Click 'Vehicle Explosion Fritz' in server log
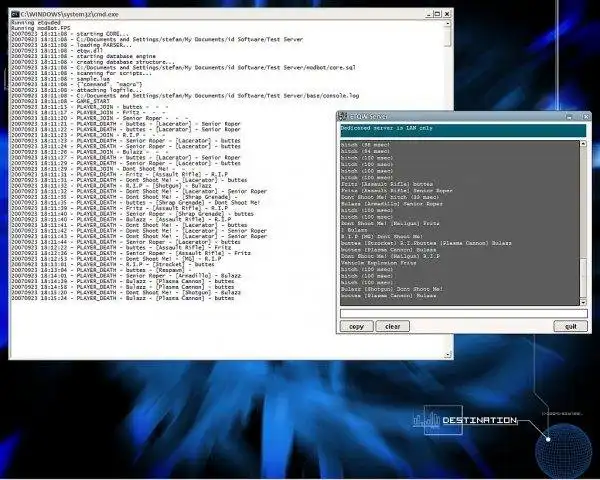This screenshot has height=480, width=600. [x=378, y=263]
